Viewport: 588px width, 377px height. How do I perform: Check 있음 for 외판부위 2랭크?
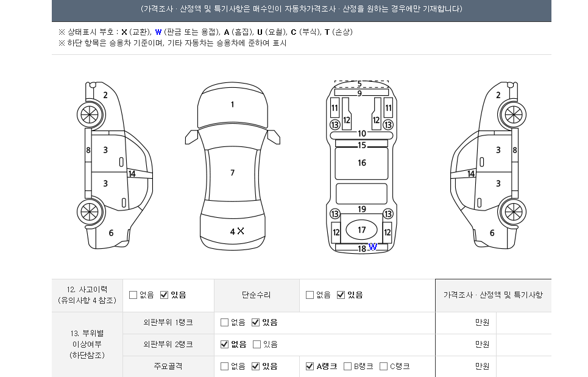click(257, 345)
